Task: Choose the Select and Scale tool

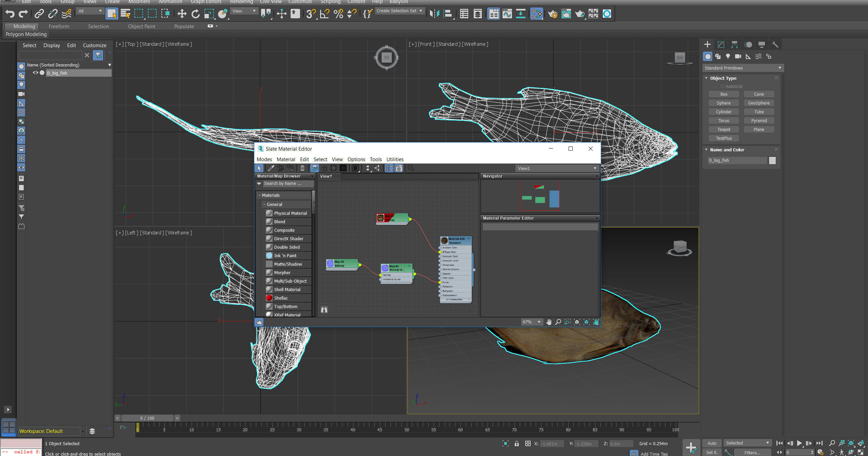Action: 209,14
